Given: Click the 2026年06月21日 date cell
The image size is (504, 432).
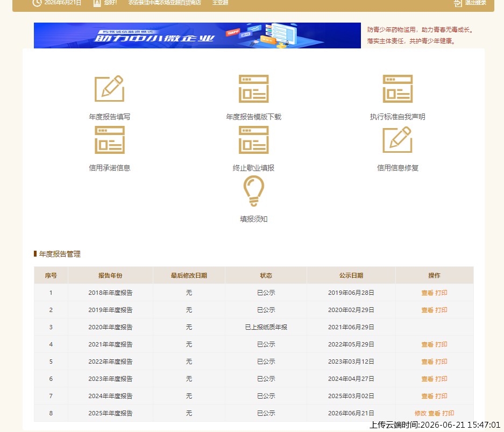Looking at the screenshot, I should 351,413.
